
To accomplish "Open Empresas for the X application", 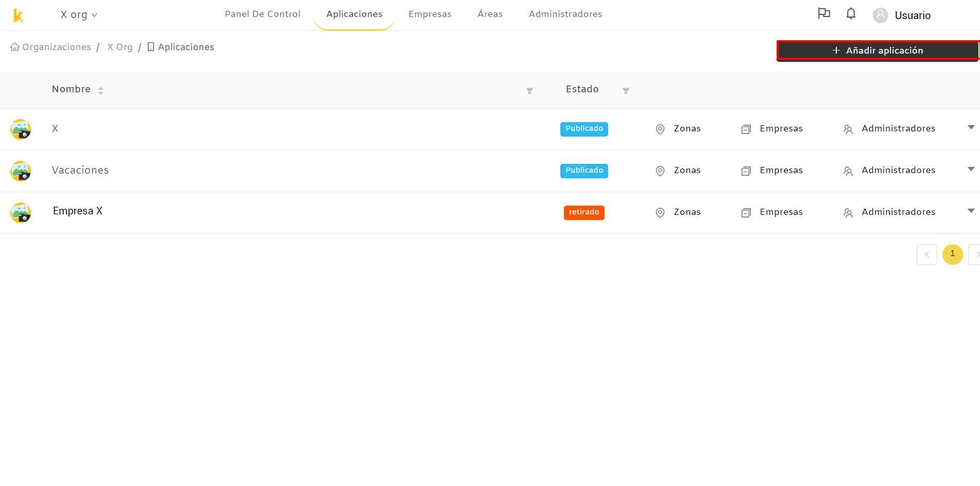I will point(781,128).
